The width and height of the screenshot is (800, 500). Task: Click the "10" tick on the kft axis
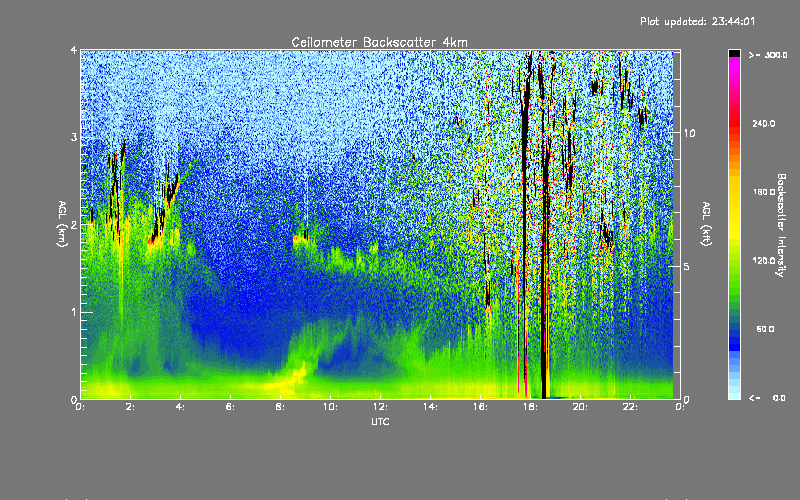pyautogui.click(x=689, y=133)
